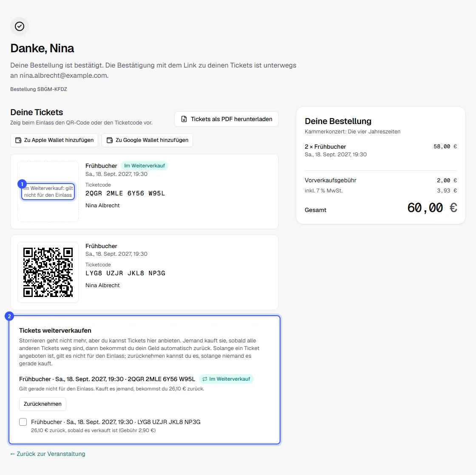Click 'Kammerkonzert: Die vier Jahreszeiten' event title

(352, 132)
